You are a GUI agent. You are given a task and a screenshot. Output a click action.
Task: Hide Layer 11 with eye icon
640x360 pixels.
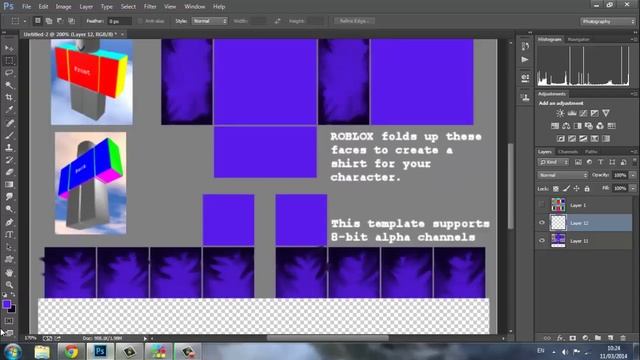(x=542, y=241)
